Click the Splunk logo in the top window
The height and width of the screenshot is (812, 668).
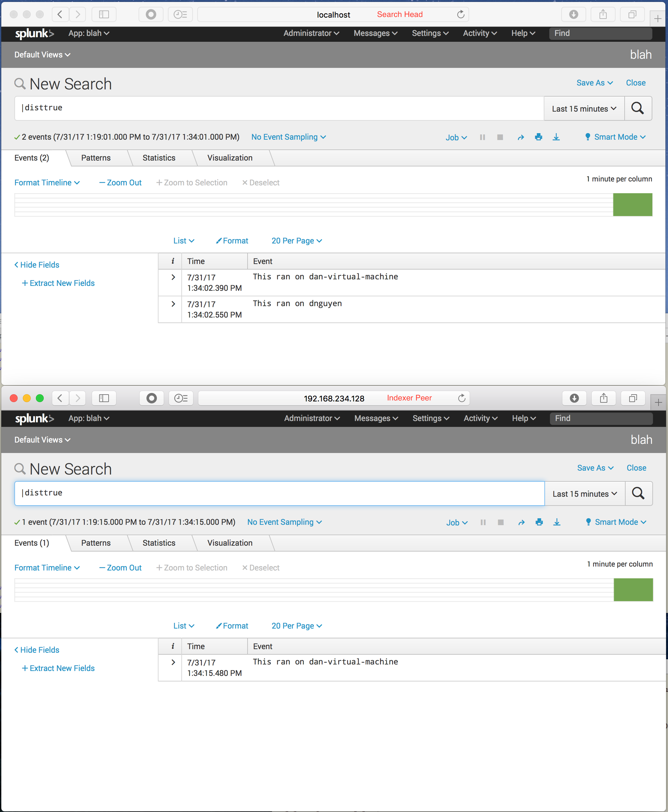pos(34,34)
